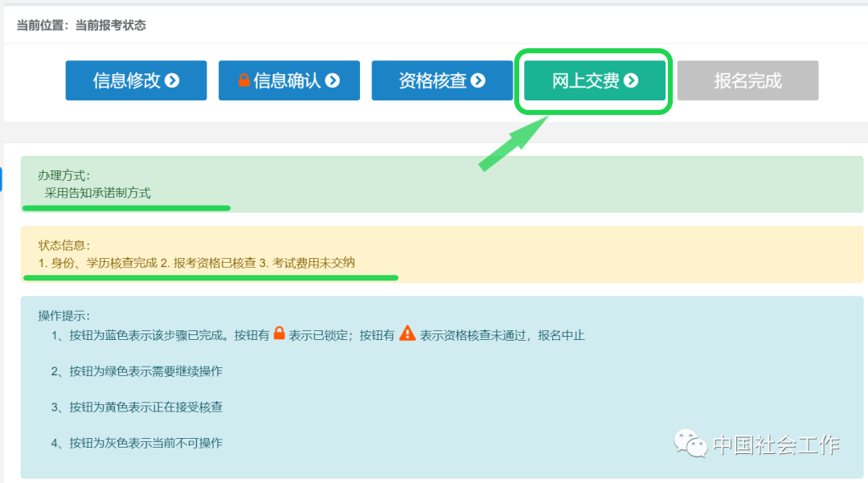This screenshot has height=483, width=868.
Task: Click the blue tab on left edge
Action: 2,178
